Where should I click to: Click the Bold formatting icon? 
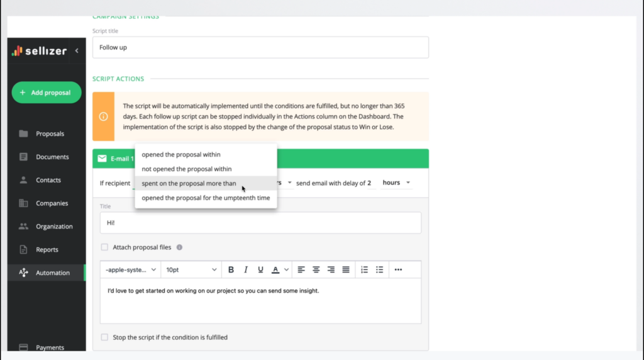coord(231,269)
